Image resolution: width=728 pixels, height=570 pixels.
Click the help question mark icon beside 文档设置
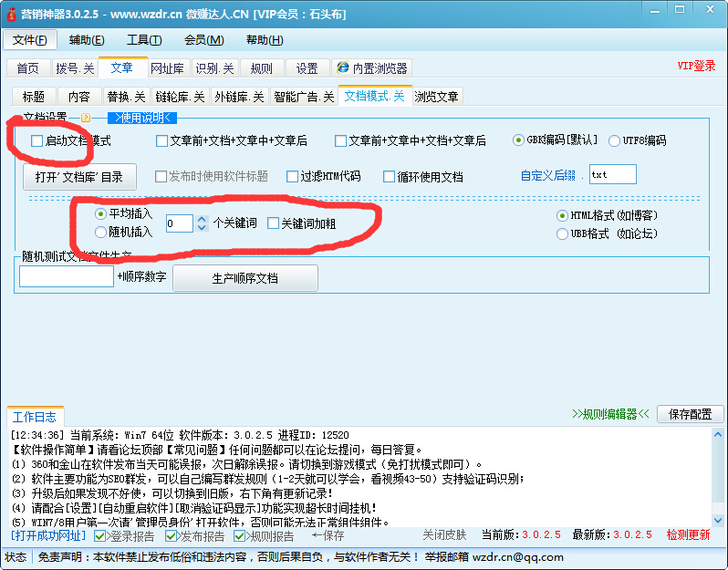(86, 118)
